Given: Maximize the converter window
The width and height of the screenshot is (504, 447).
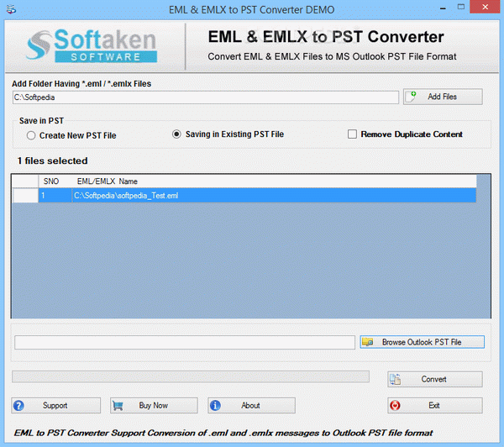Looking at the screenshot, I should [x=461, y=7].
